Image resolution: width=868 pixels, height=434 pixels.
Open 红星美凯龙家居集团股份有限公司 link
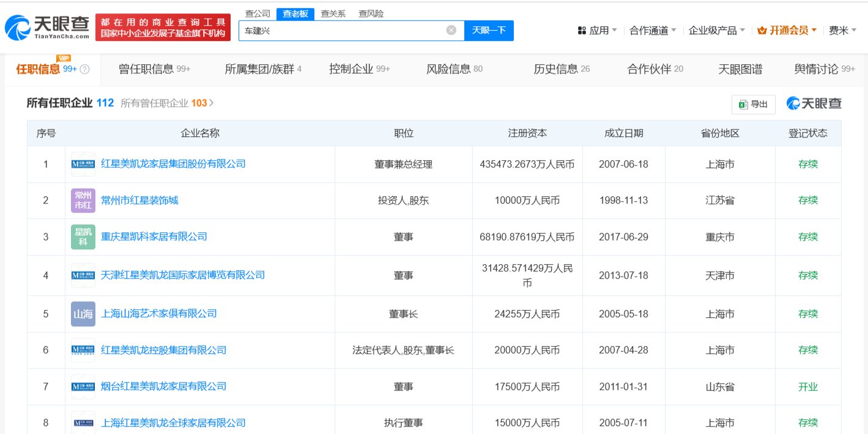(x=173, y=164)
